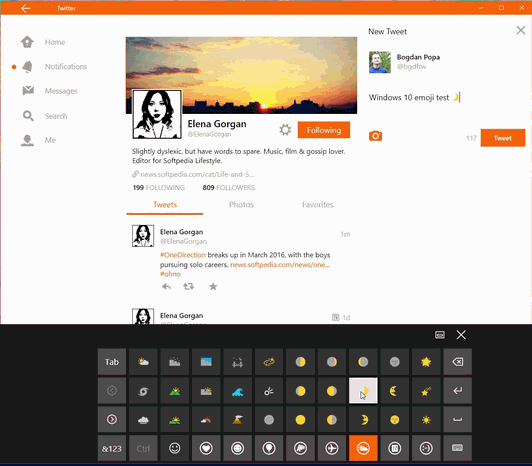Retweet the OneDirection tweet
The height and width of the screenshot is (466, 532).
coord(189,287)
